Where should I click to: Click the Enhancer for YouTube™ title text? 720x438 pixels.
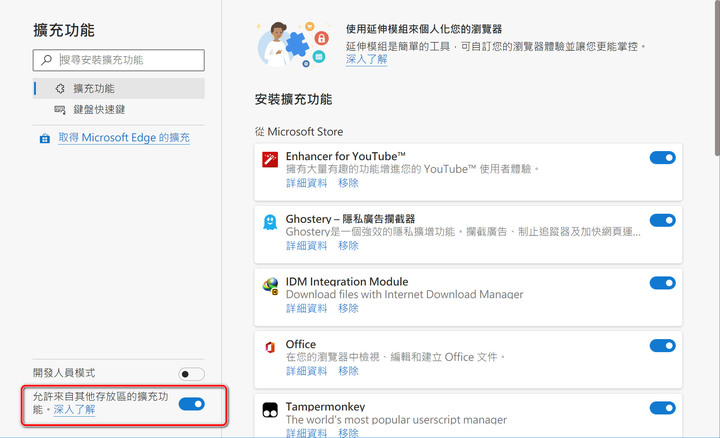point(346,156)
